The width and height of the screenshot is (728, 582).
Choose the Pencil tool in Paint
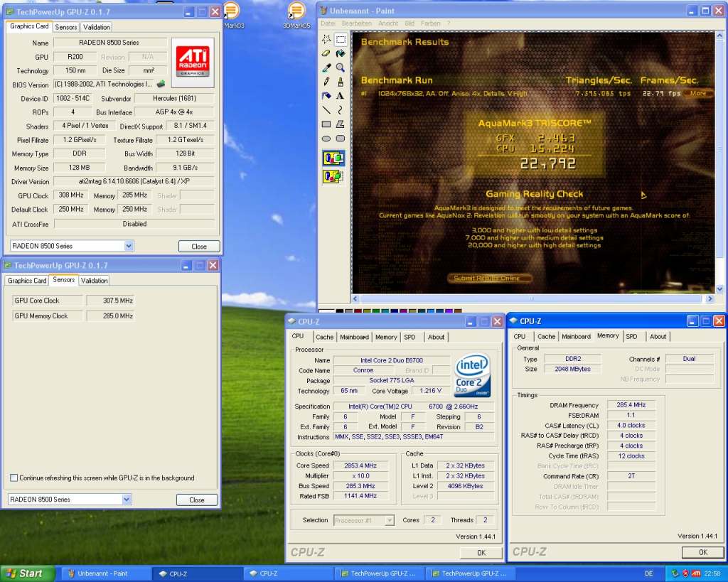pyautogui.click(x=326, y=82)
